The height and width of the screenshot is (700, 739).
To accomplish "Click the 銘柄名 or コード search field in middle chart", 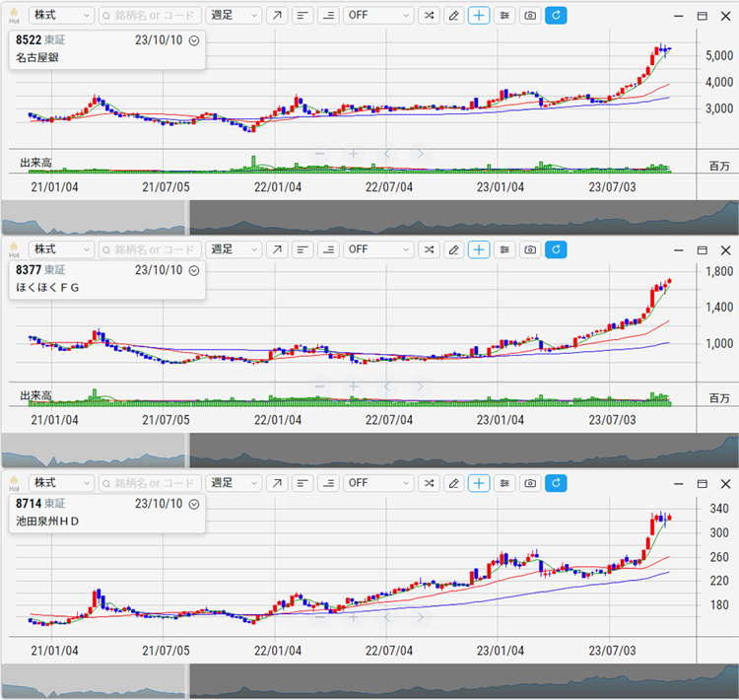I will (150, 249).
